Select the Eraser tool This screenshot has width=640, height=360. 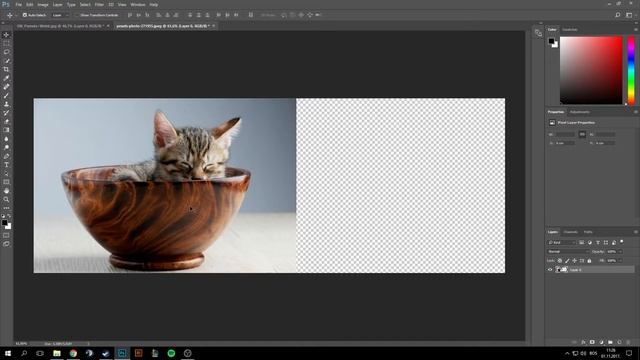tap(6, 121)
